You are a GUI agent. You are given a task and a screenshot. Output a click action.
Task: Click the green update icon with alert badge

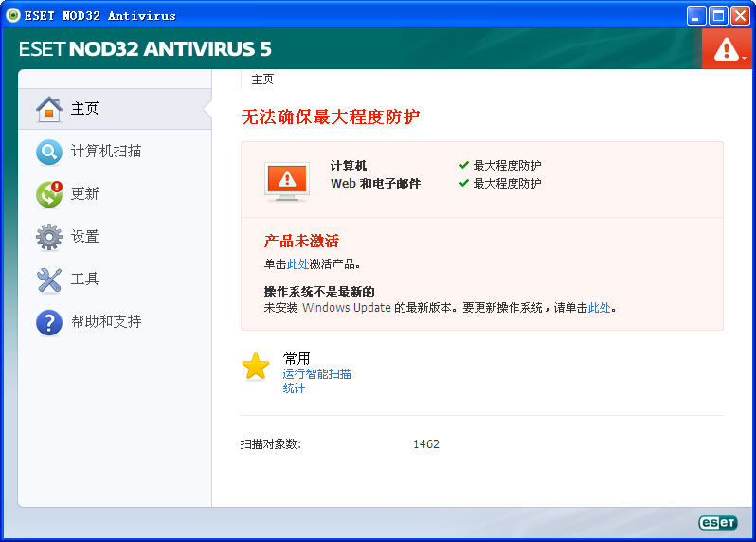[49, 194]
